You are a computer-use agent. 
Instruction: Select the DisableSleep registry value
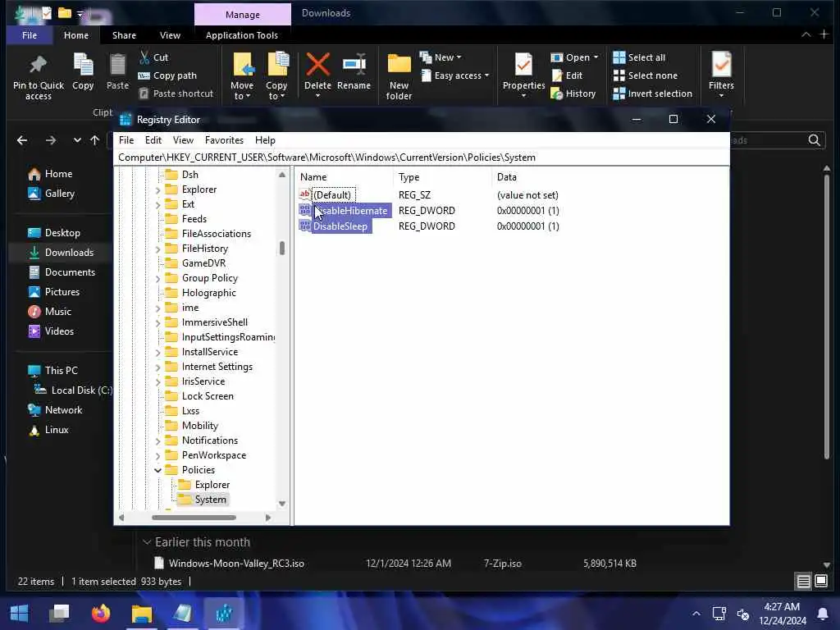tap(340, 226)
